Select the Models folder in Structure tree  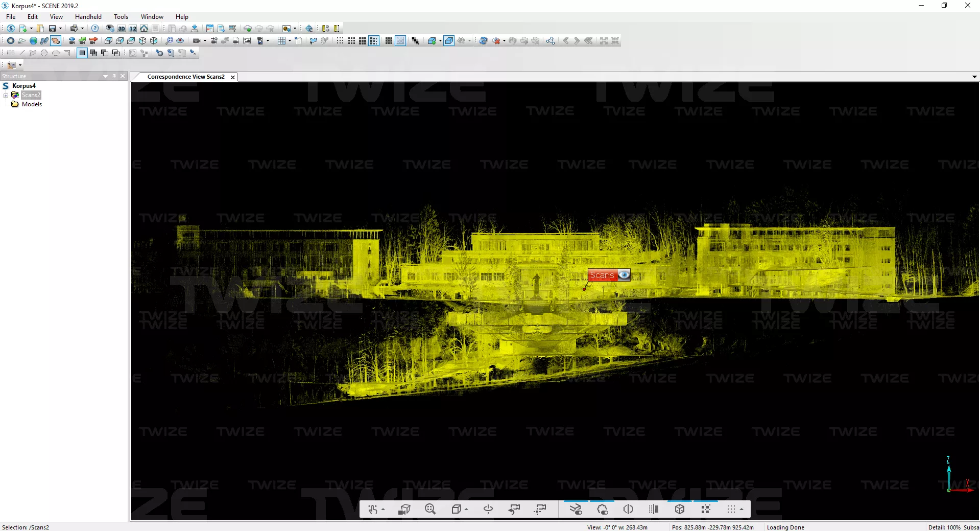(x=32, y=104)
